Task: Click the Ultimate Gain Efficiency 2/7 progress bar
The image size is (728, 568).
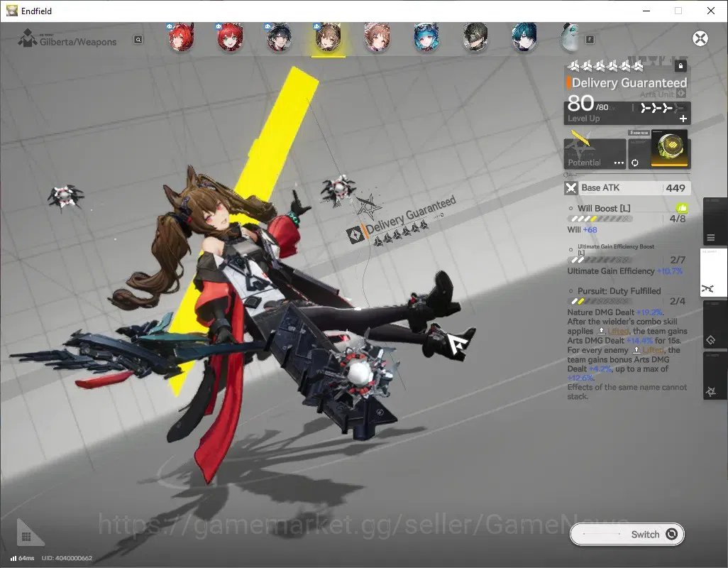Action: [x=600, y=260]
